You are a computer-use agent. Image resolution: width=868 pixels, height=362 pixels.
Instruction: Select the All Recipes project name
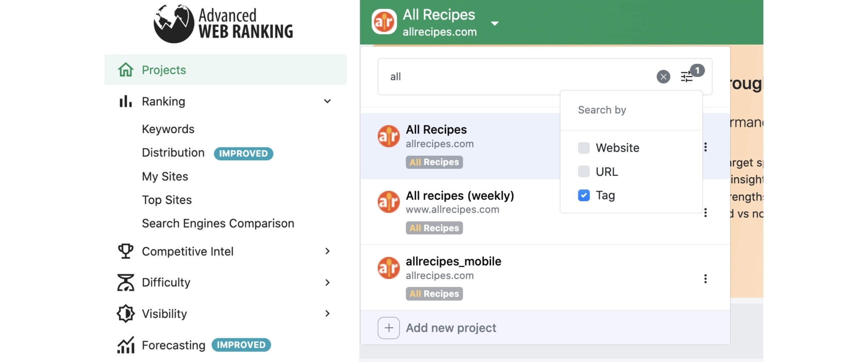pyautogui.click(x=436, y=130)
